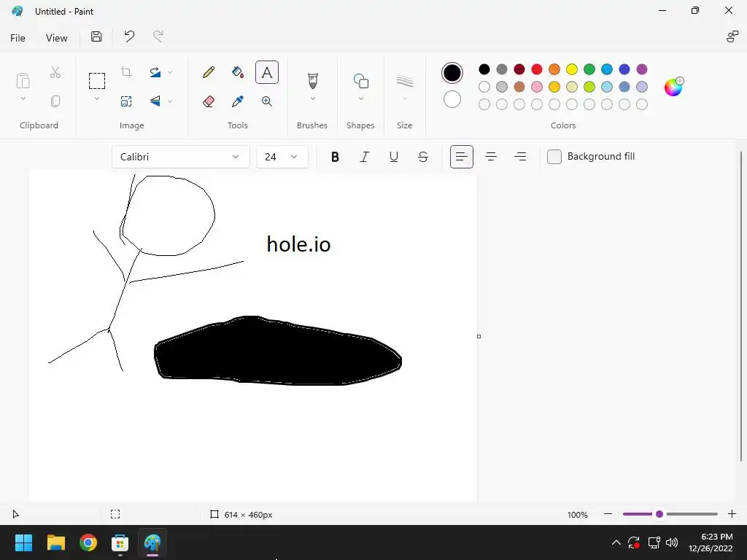747x560 pixels.
Task: Click the Brushes tool icon
Action: (x=312, y=80)
